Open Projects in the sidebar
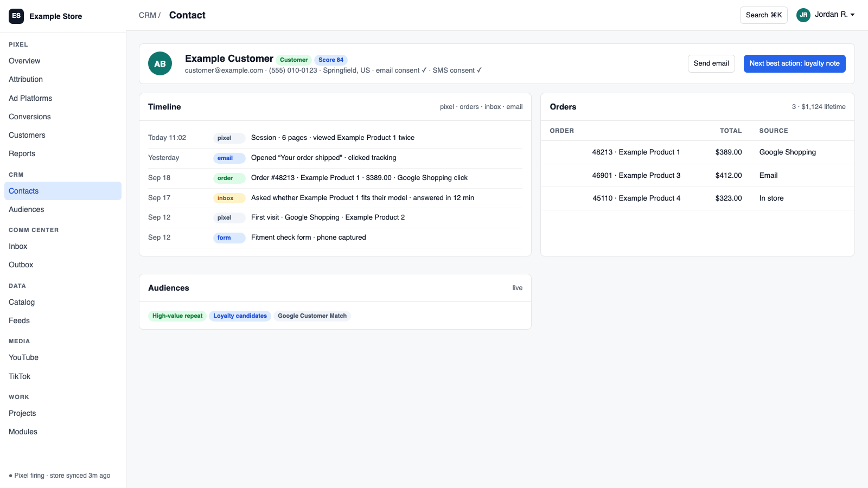The image size is (868, 488). click(x=63, y=413)
